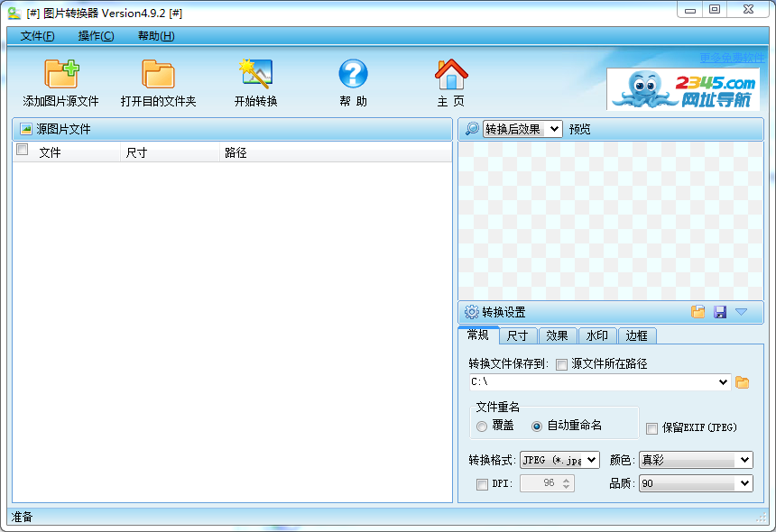Image resolution: width=776 pixels, height=532 pixels.
Task: Collapse settings using the blue triangle arrow
Action: tap(741, 311)
